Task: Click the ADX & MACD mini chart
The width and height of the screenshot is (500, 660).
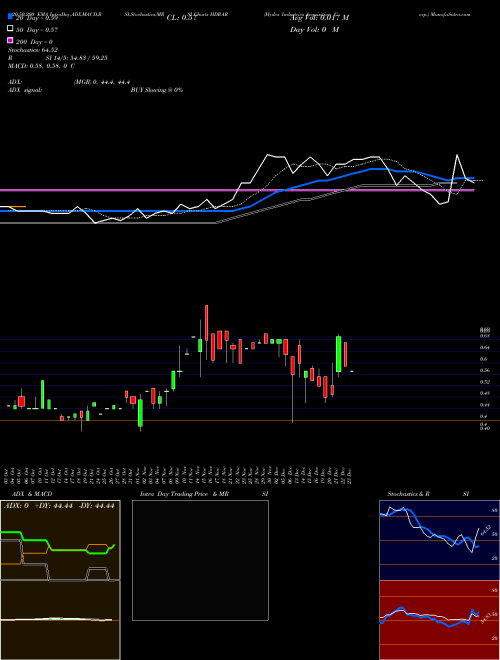Action: pyautogui.click(x=60, y=580)
